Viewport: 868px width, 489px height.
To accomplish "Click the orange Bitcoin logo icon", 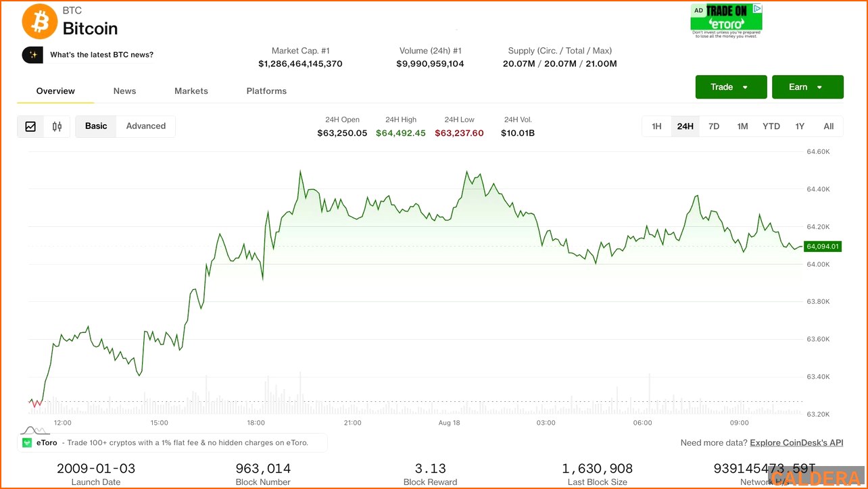I will pos(40,22).
